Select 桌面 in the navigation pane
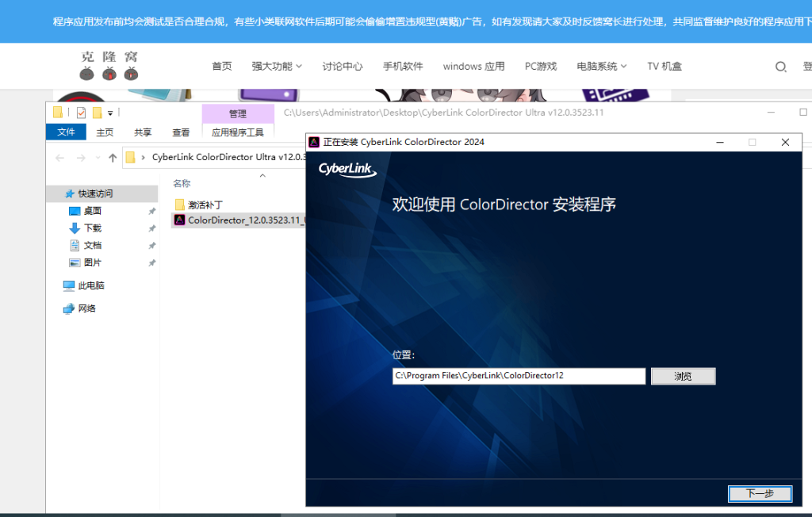This screenshot has height=517, width=812. pyautogui.click(x=93, y=211)
